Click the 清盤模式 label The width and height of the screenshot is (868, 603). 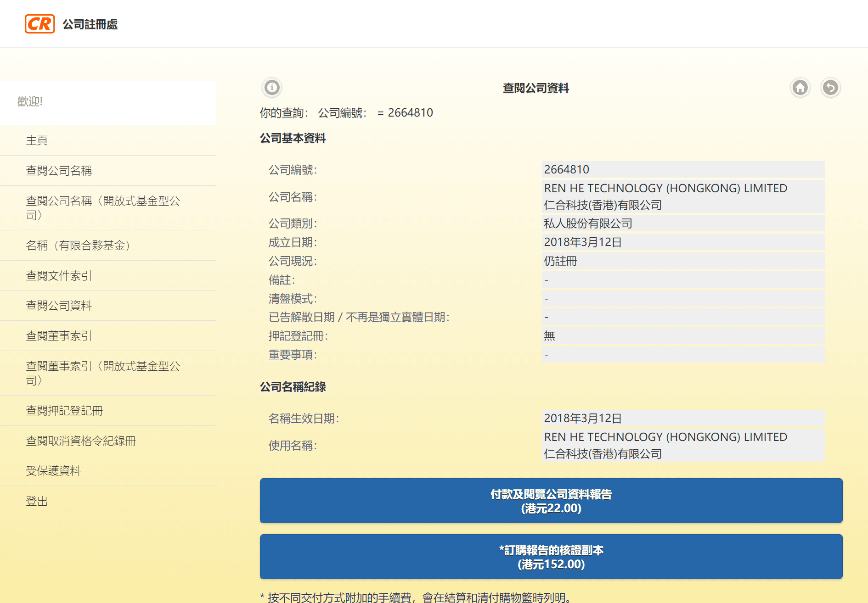pyautogui.click(x=293, y=299)
